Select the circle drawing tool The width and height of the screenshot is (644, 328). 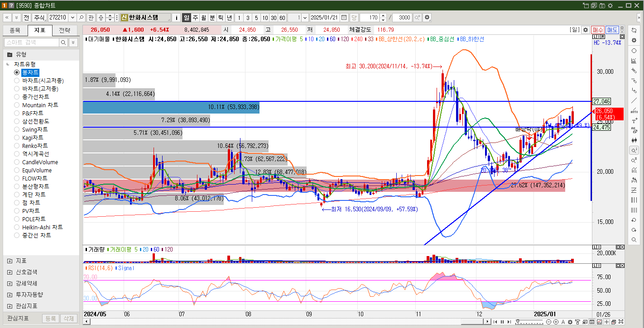(634, 51)
